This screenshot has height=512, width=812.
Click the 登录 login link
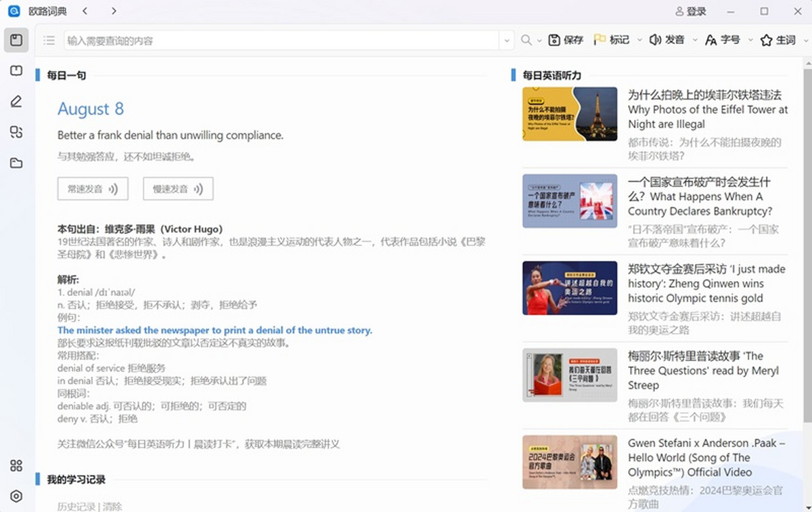point(691,12)
